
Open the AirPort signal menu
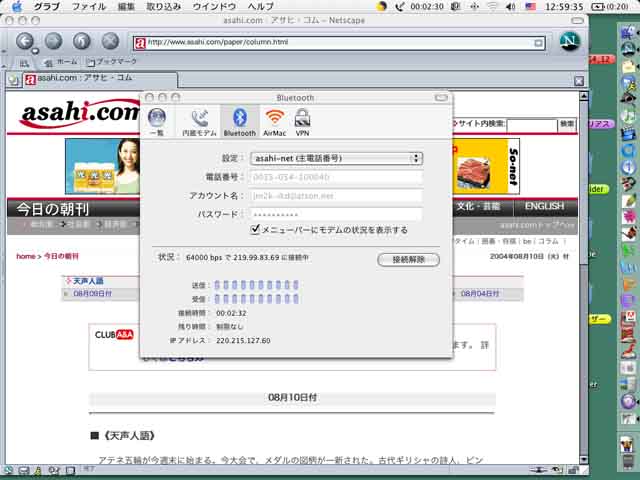(x=493, y=7)
